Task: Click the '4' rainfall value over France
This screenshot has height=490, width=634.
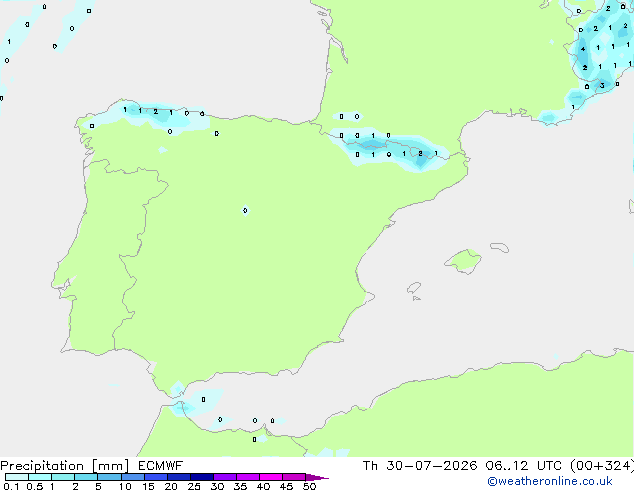Action: (583, 49)
